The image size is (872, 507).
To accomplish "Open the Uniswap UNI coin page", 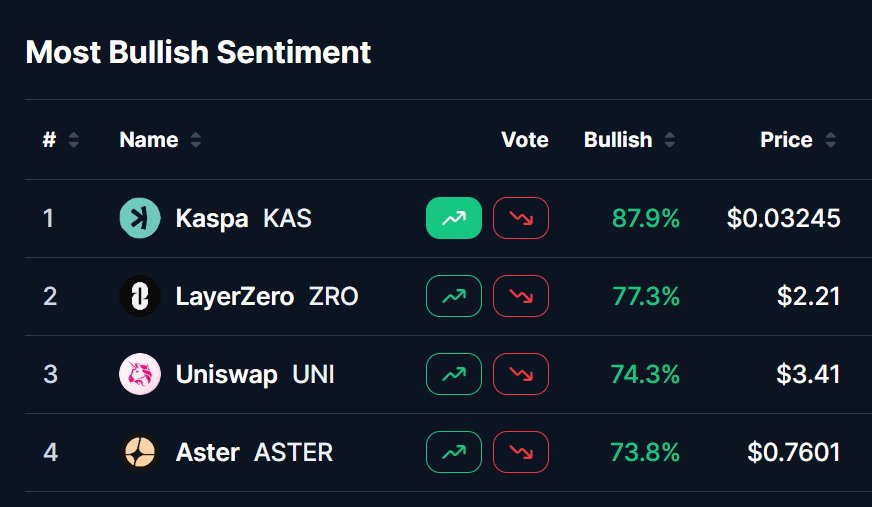I will click(x=255, y=374).
